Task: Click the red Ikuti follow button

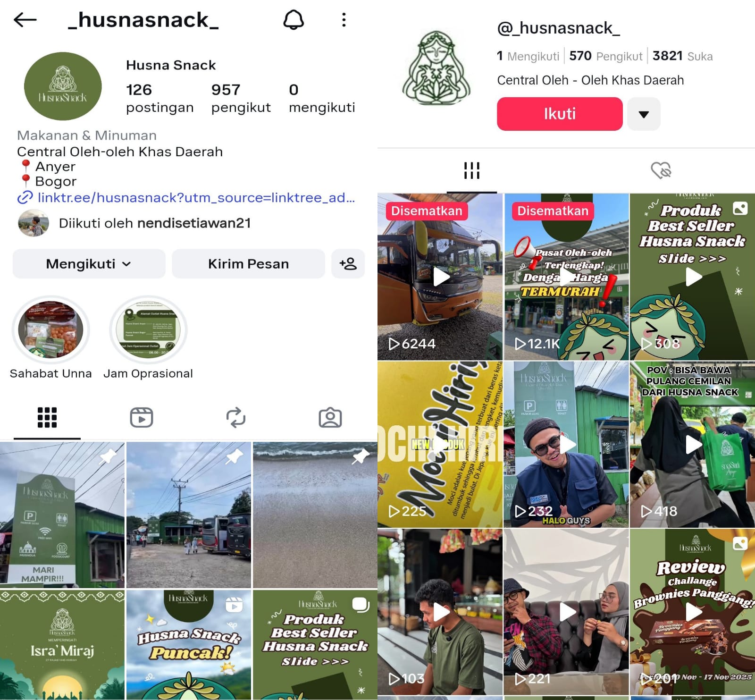Action: 560,114
